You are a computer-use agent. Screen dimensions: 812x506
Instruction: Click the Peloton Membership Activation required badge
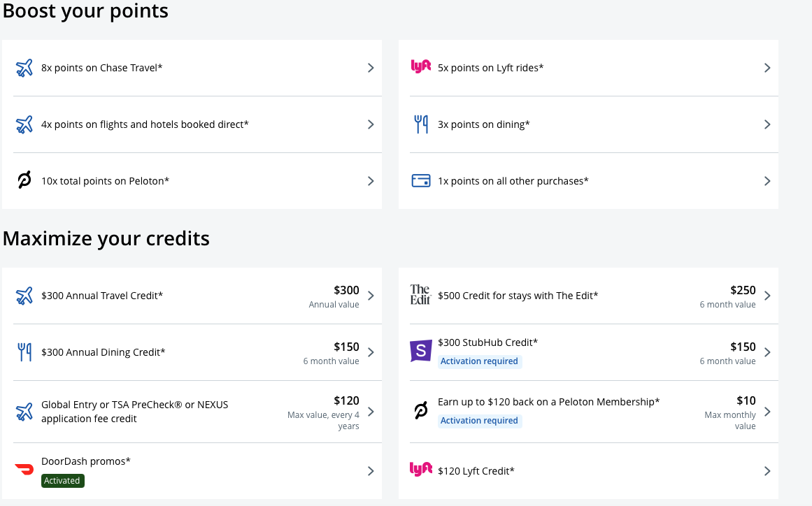(480, 421)
